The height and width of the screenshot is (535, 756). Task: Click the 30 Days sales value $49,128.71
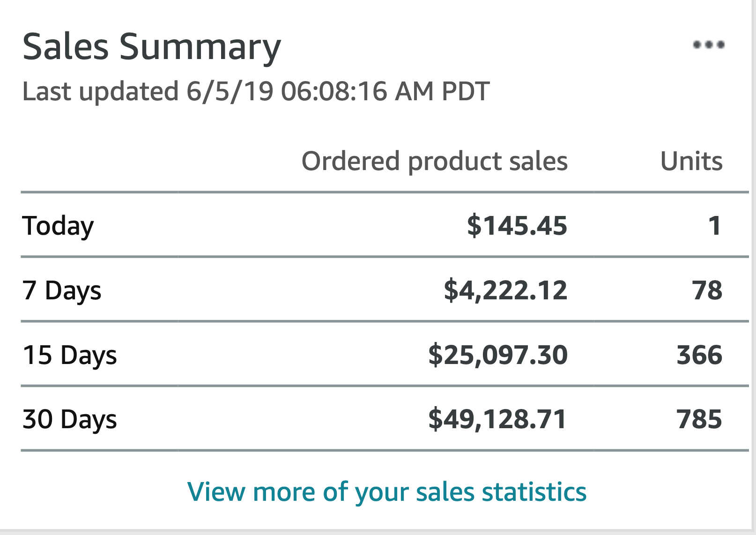[498, 419]
